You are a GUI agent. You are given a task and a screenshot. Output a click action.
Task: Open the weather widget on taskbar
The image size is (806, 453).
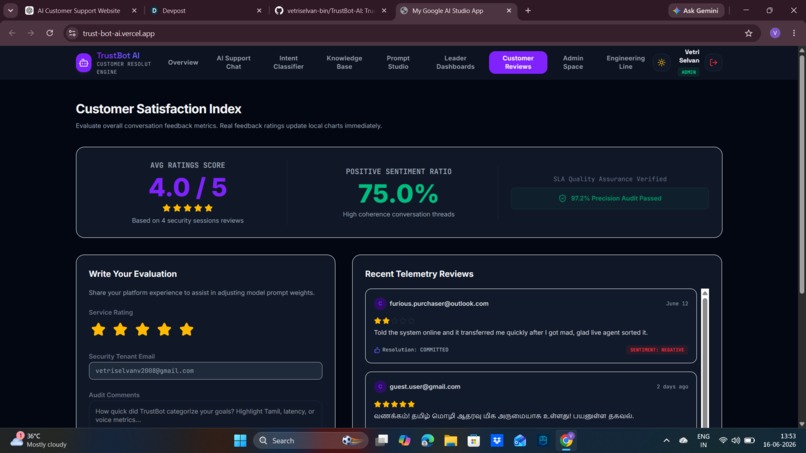pyautogui.click(x=39, y=440)
